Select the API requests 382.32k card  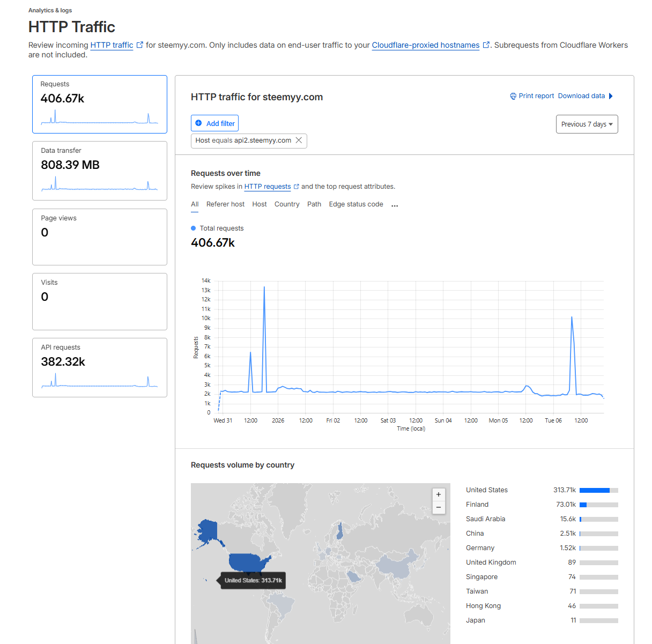pos(100,368)
